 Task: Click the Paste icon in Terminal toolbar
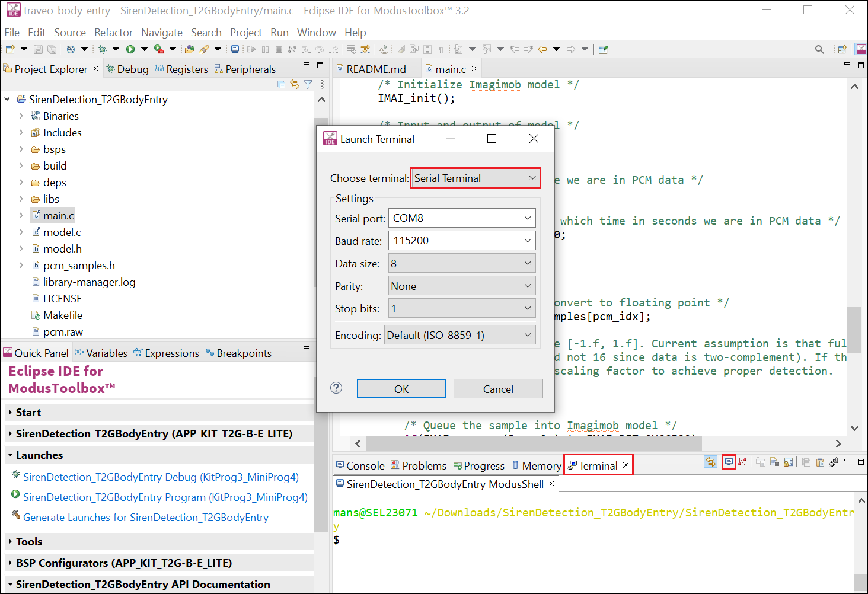(820, 462)
